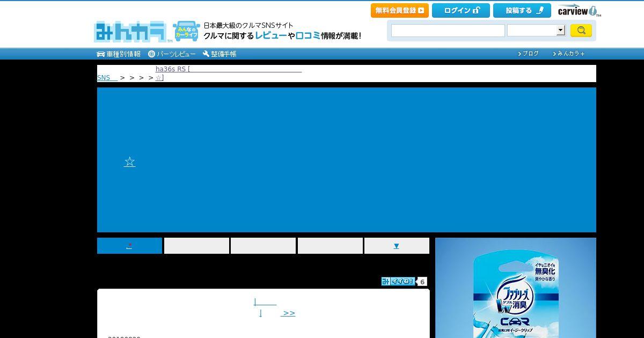Viewport: 644px width, 338px height.
Task: Visit the carview logo link
Action: click(x=579, y=11)
